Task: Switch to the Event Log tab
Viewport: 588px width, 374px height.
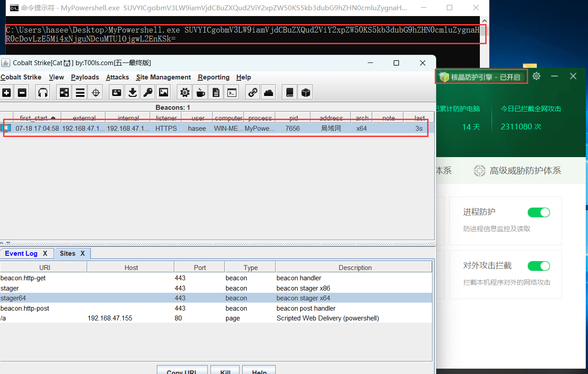Action: pos(21,253)
